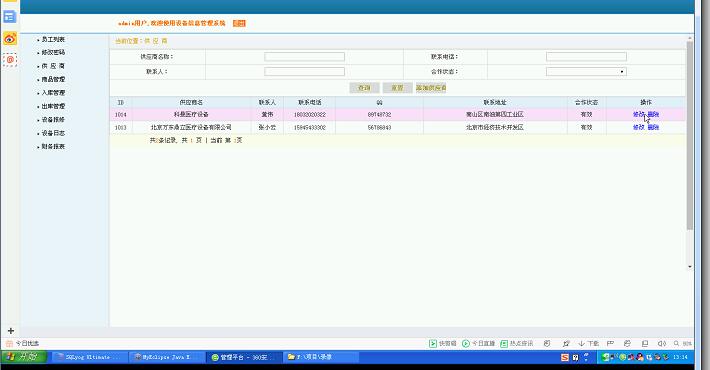This screenshot has width=710, height=370.
Task: Open the 修改密码 menu item
Action: pyautogui.click(x=53, y=53)
